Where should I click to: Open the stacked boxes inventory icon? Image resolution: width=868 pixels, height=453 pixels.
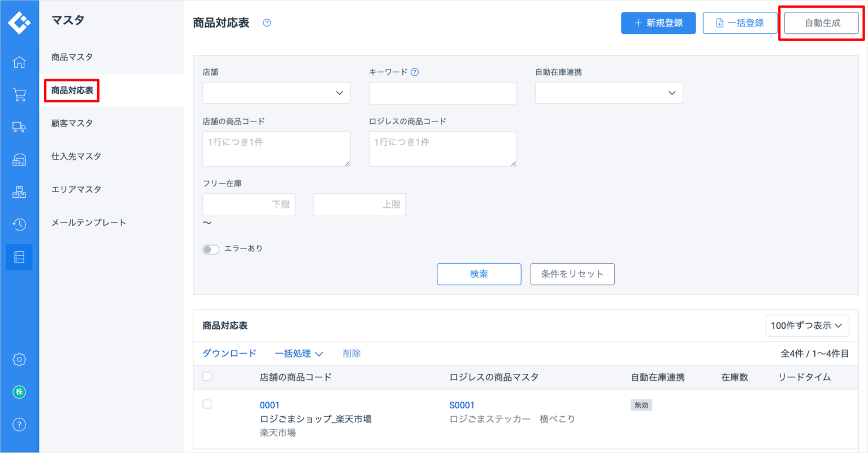[19, 193]
